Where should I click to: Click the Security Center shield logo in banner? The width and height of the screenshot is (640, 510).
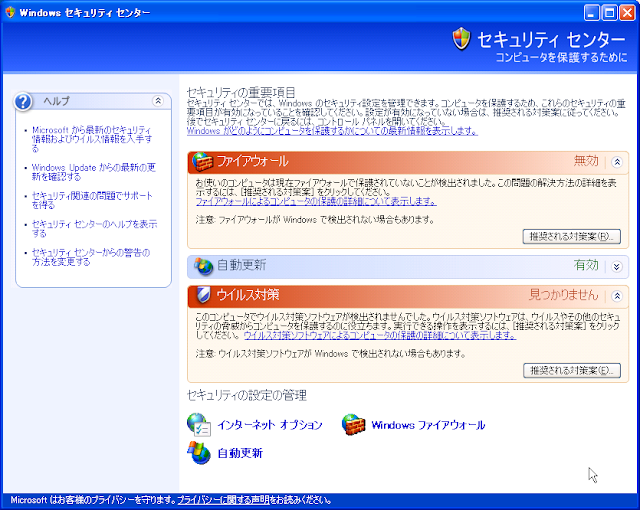point(462,39)
